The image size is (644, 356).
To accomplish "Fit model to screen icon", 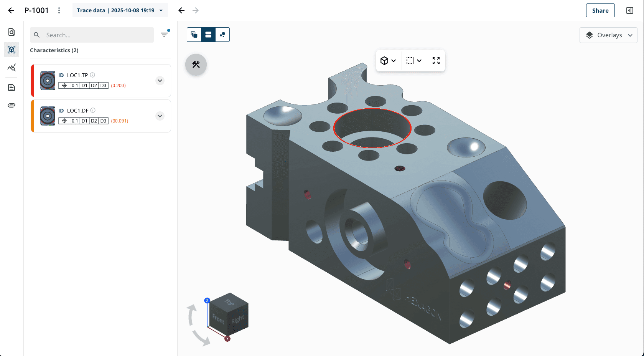I will pyautogui.click(x=436, y=61).
